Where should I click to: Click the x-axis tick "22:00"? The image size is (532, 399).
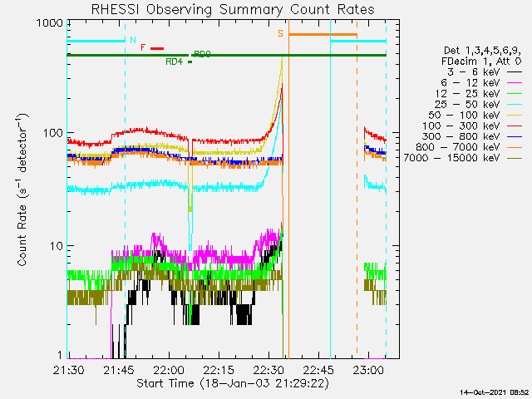(169, 370)
